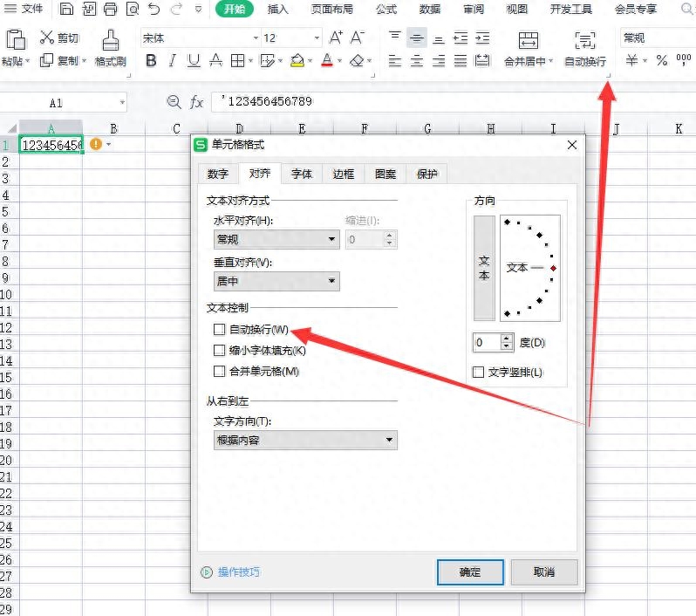Open number format dropdown 常规
Screen dimensions: 696x616
click(x=658, y=38)
